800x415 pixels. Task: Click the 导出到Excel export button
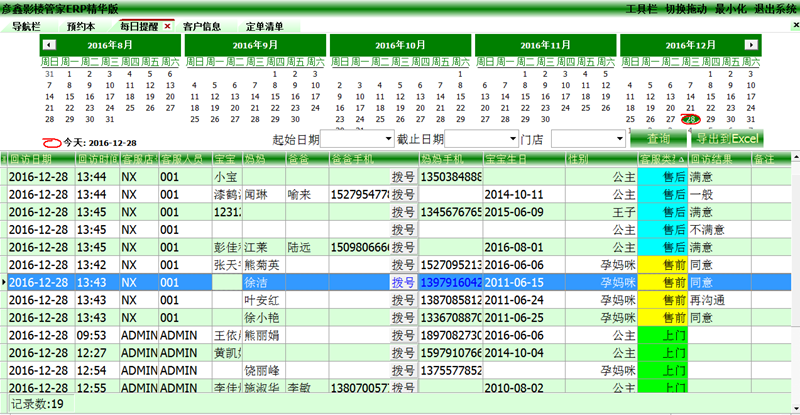click(728, 138)
